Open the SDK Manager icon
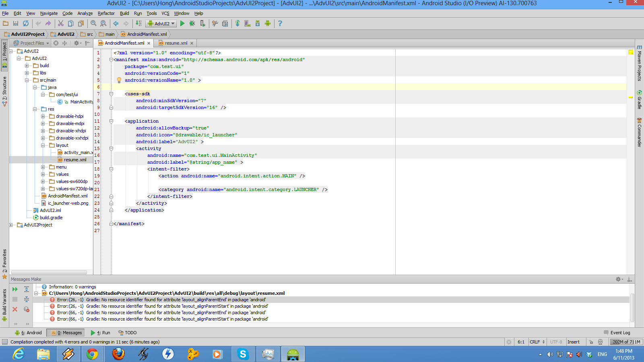The width and height of the screenshot is (644, 362). click(258, 24)
